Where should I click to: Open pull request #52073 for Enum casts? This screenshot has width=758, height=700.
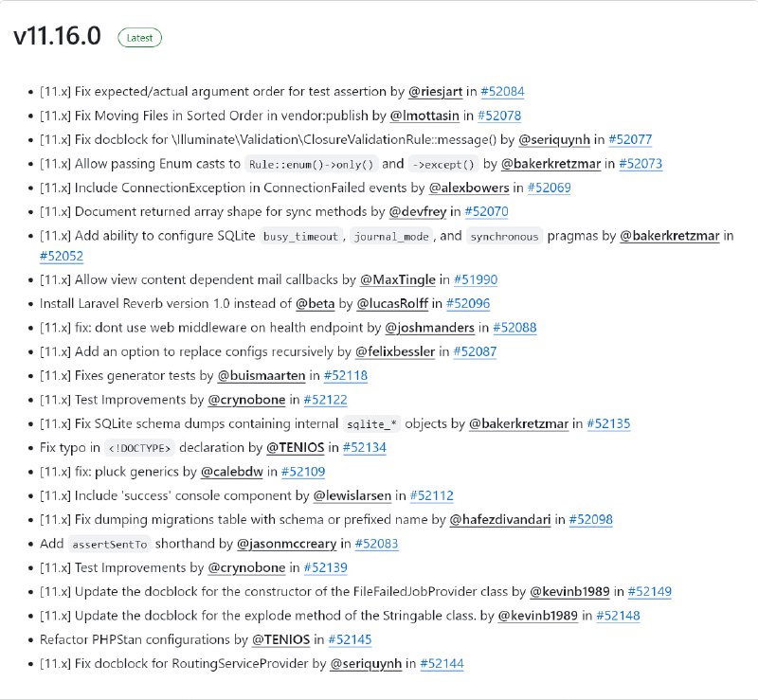pyautogui.click(x=641, y=164)
